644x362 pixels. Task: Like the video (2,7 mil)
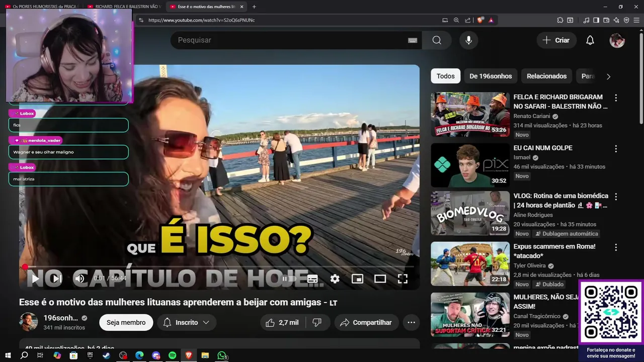coord(282,323)
